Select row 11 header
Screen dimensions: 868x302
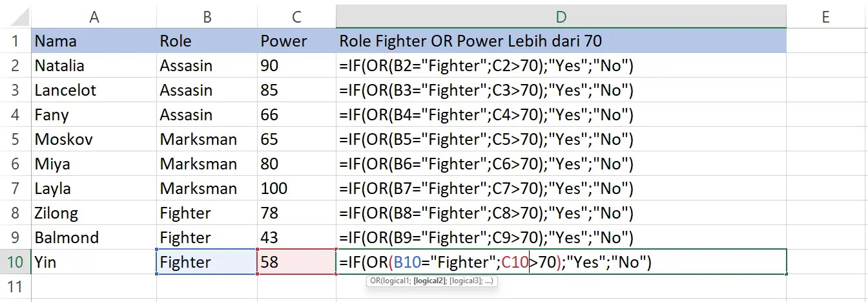click(x=15, y=286)
